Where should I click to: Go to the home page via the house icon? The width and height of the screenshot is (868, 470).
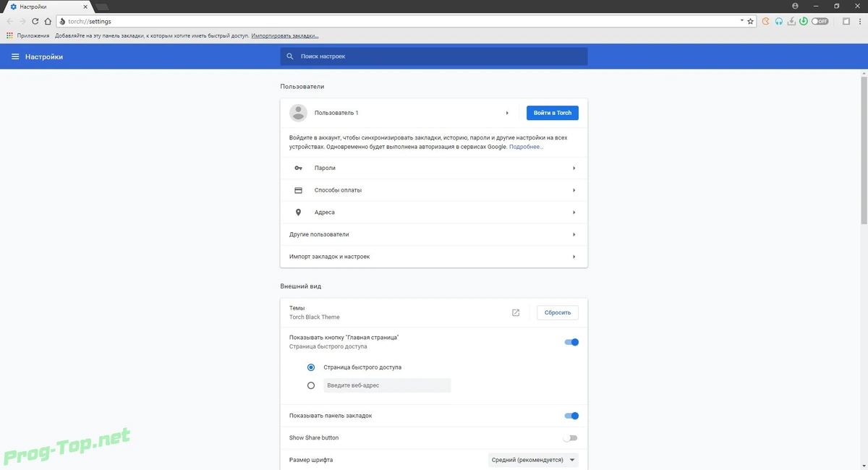[x=48, y=22]
